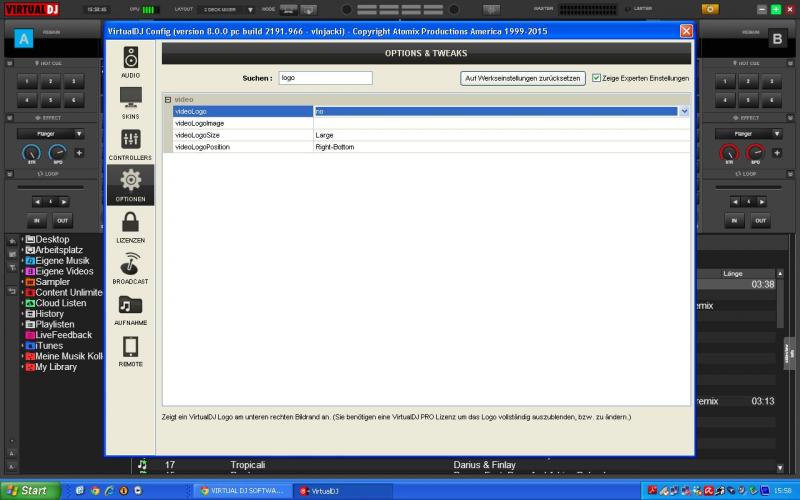
Task: Select History in the folder tree
Action: click(49, 314)
